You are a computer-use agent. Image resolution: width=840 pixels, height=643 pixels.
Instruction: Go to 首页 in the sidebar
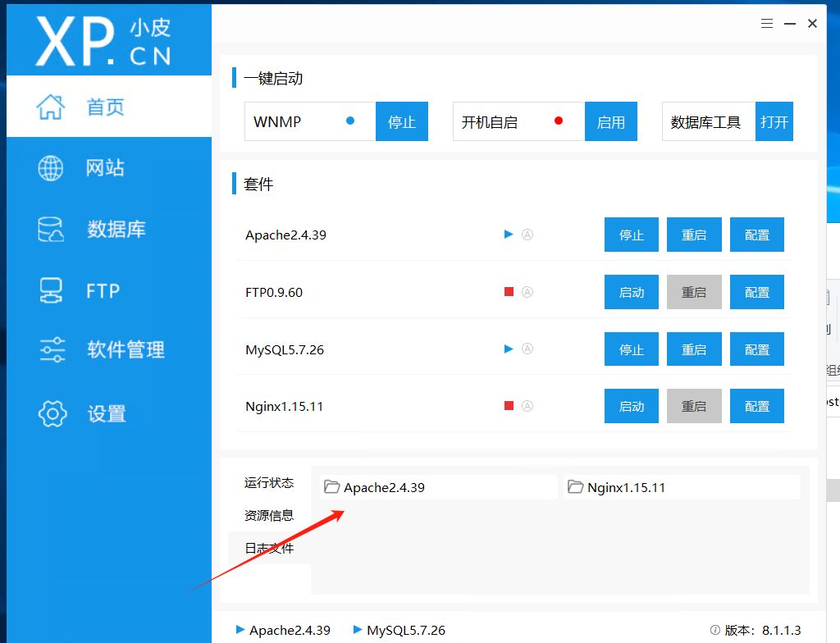109,107
